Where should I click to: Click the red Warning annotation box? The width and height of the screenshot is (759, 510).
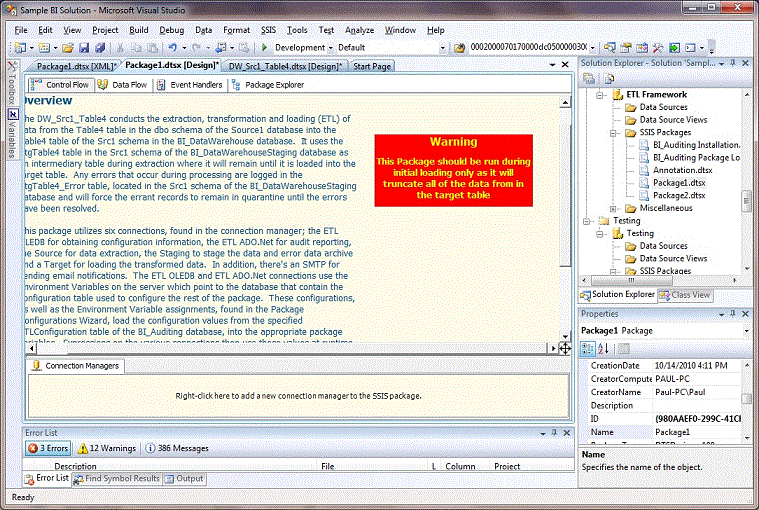point(454,170)
